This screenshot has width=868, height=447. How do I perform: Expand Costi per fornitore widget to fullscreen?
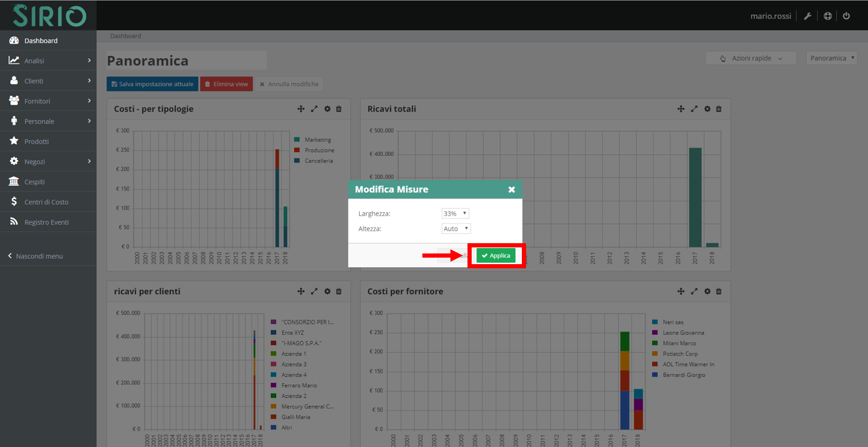694,291
